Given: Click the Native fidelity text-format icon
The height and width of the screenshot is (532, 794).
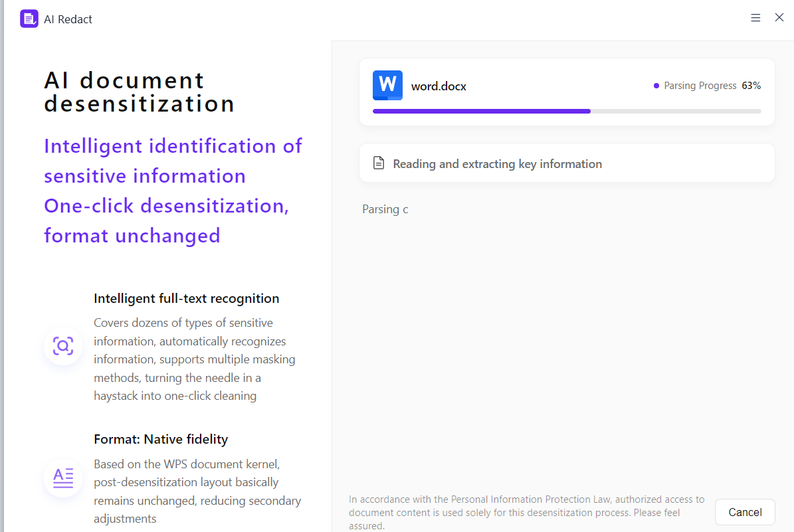Looking at the screenshot, I should 63,478.
